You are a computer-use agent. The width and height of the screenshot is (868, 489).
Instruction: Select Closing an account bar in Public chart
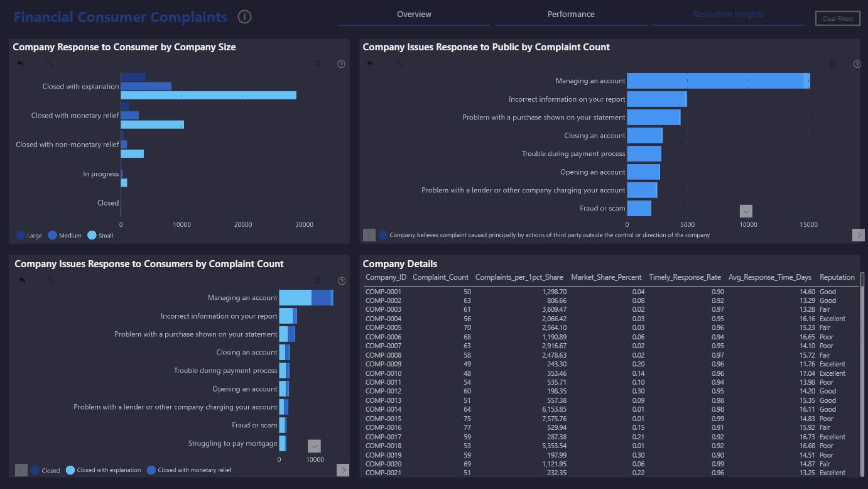644,135
